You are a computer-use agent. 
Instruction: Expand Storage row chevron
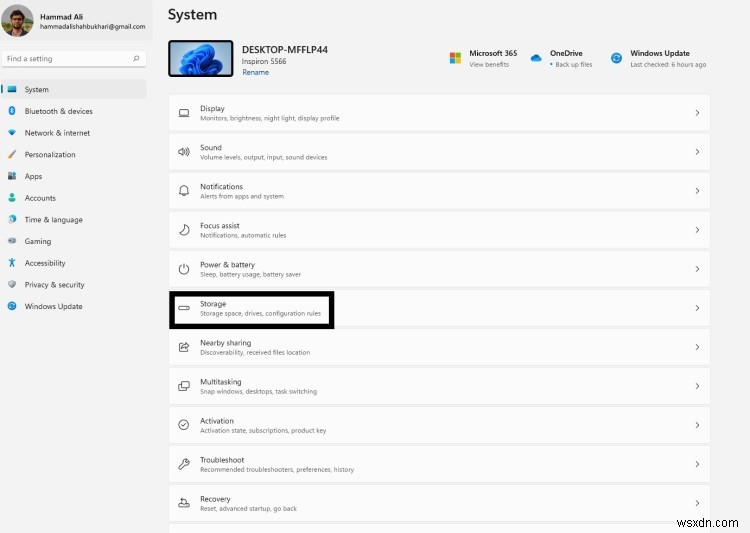(x=697, y=308)
